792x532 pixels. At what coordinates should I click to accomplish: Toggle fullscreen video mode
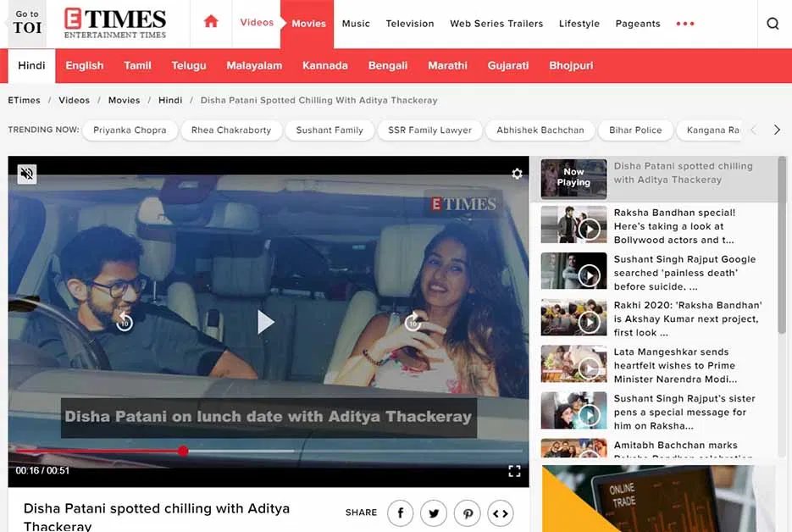click(x=514, y=471)
